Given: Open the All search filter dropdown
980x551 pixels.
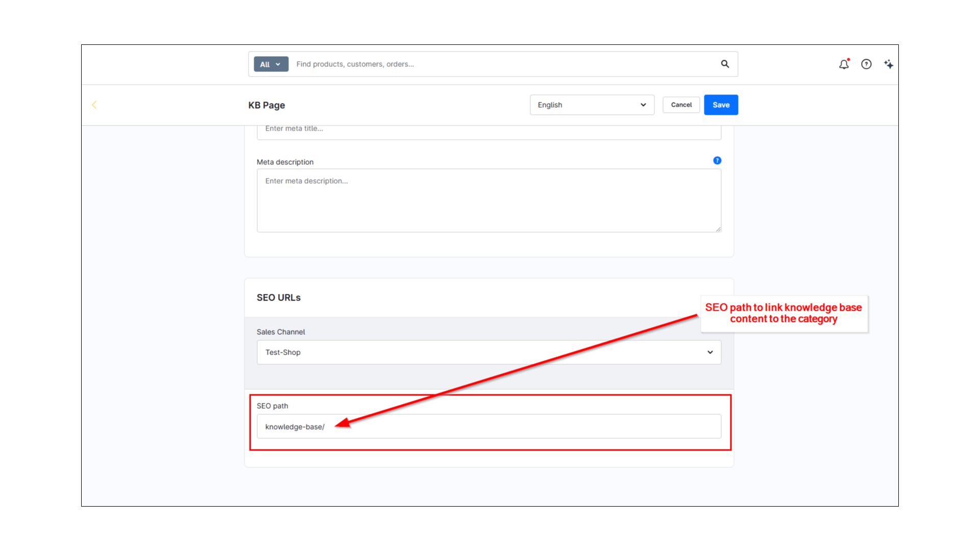Looking at the screenshot, I should [x=271, y=64].
